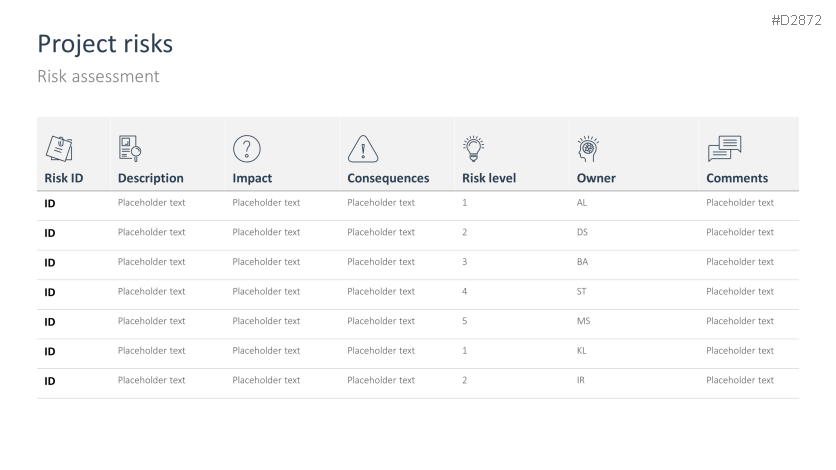Select the document magnifier icon above Description
Viewport: 836px width, 470px height.
[130, 148]
